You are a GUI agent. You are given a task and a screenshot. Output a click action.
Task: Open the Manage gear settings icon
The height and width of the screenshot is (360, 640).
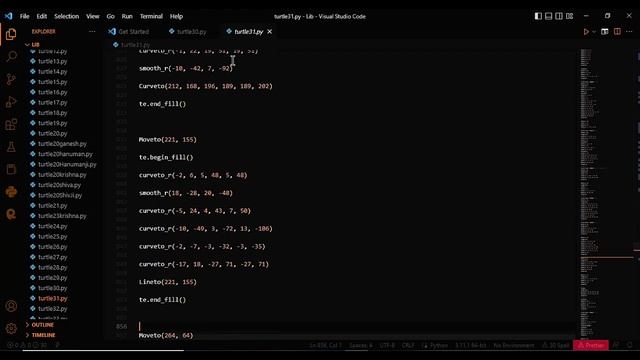coord(11,328)
